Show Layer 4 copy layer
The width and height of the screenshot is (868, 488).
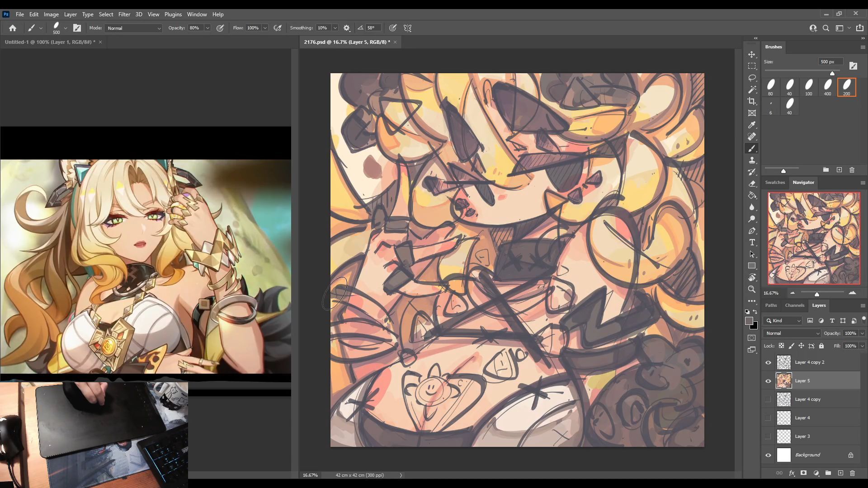coord(768,399)
